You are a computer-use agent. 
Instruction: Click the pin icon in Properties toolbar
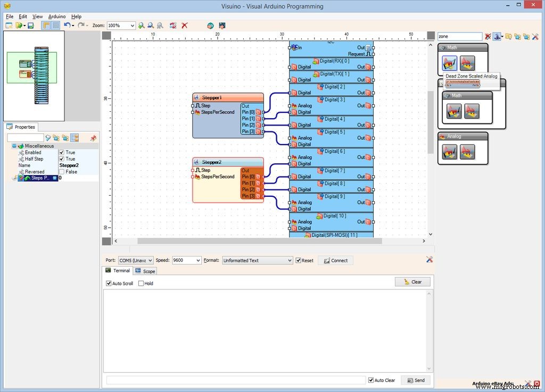[93, 138]
